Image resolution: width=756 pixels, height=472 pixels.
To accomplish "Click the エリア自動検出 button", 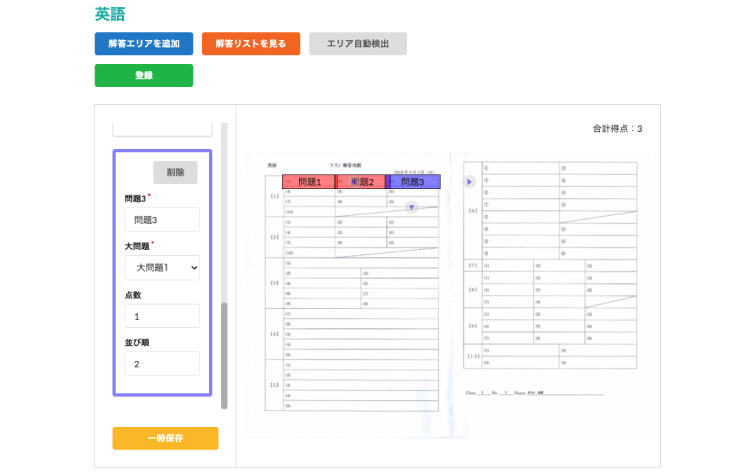I will click(358, 44).
